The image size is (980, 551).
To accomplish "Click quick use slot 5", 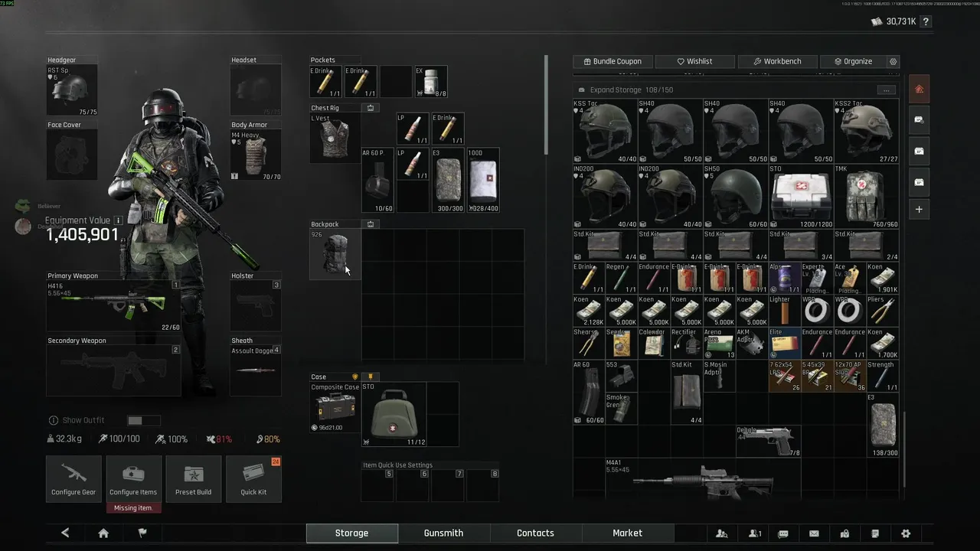I will coord(377,485).
